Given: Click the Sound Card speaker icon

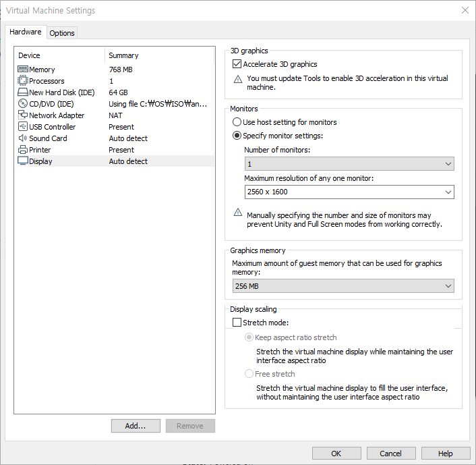Looking at the screenshot, I should (x=23, y=138).
